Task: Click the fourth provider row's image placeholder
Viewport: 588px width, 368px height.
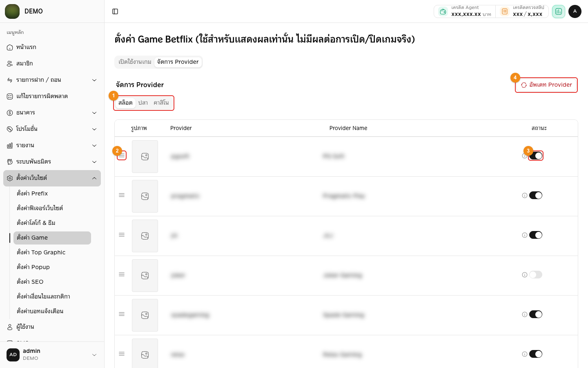Action: 145,276
